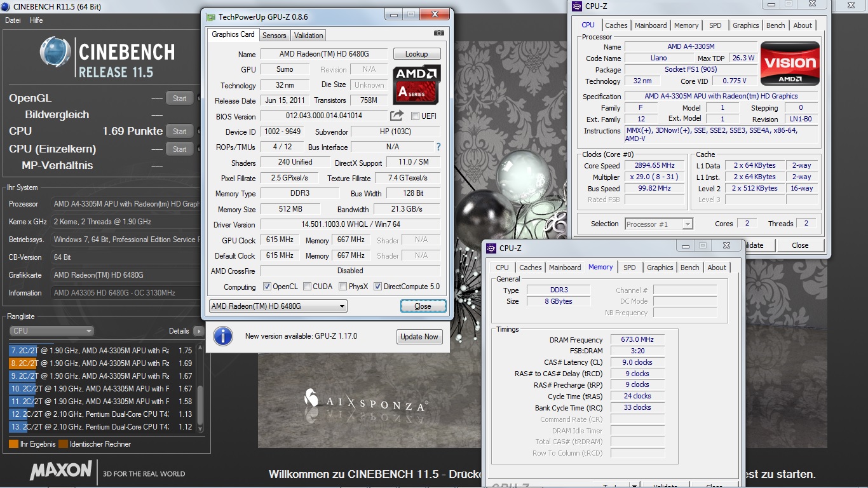Toggle the PhysX checkbox
The width and height of the screenshot is (868, 488).
tap(343, 287)
